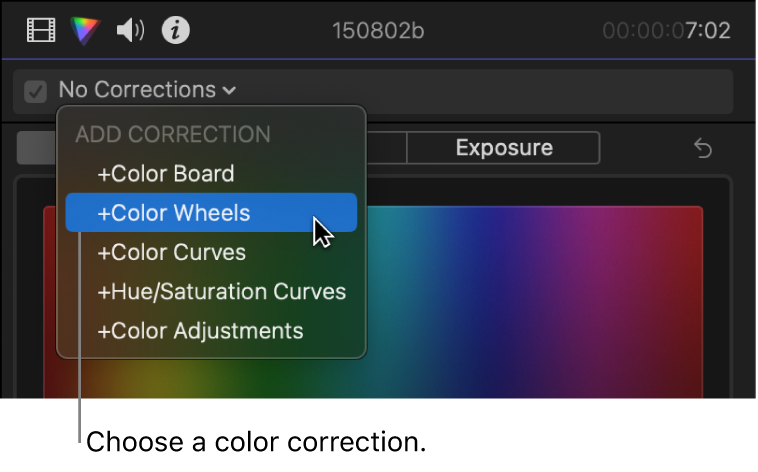Click the highlighted leftmost tab segment
The image size is (758, 472).
pos(38,148)
